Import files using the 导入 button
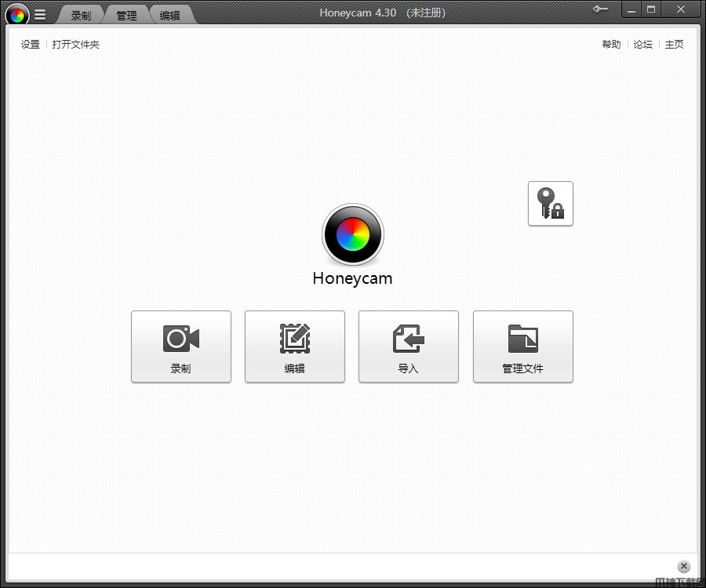Image resolution: width=706 pixels, height=588 pixels. click(x=409, y=347)
